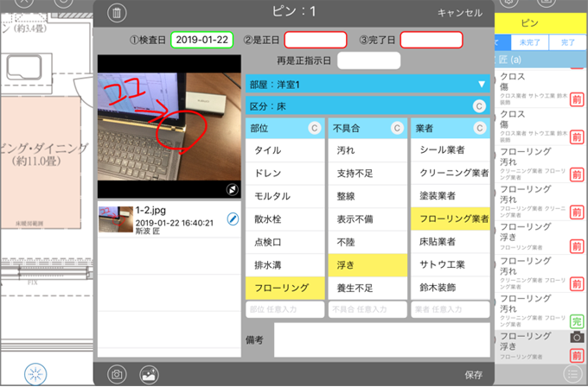This screenshot has width=588, height=387.
Task: Open the photo library icon in bottom bar
Action: 149,374
